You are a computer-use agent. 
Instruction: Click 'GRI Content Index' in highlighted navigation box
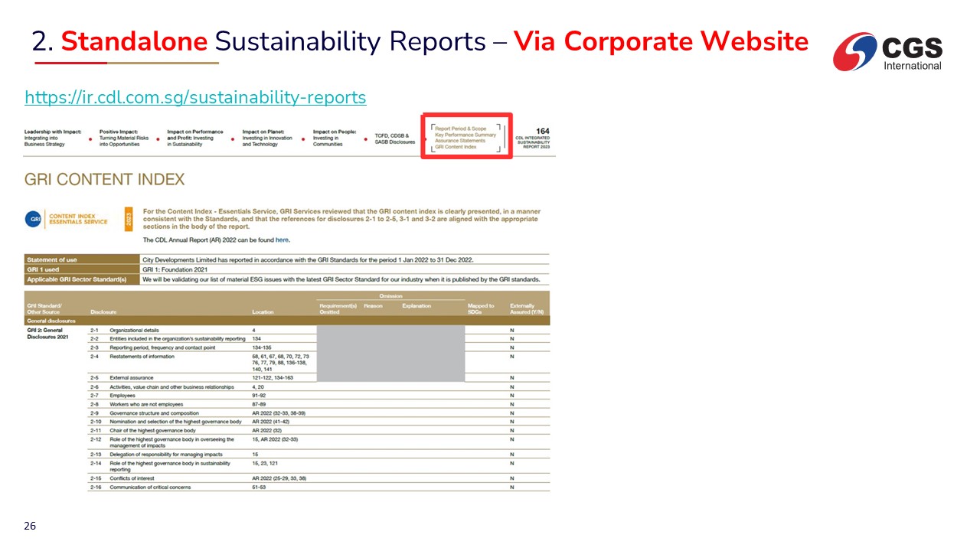(456, 147)
